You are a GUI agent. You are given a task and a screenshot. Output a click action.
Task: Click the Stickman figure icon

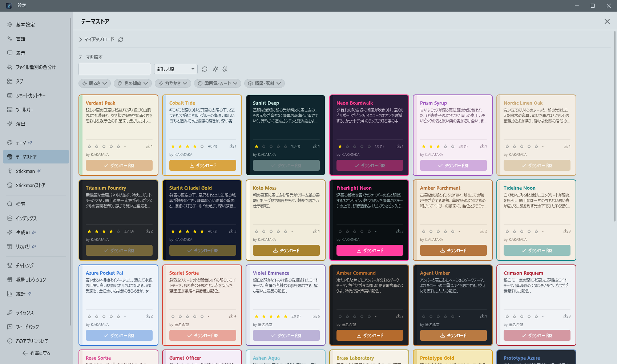(x=10, y=171)
